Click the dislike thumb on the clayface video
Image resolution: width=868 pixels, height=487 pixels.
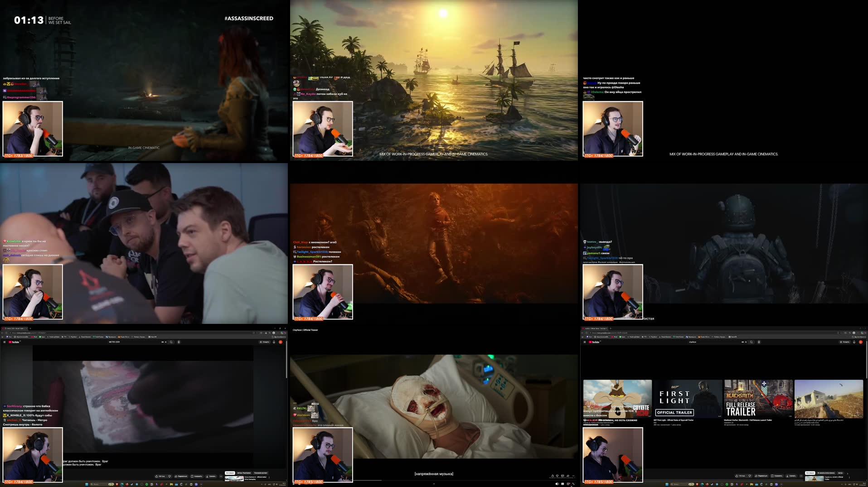750,476
